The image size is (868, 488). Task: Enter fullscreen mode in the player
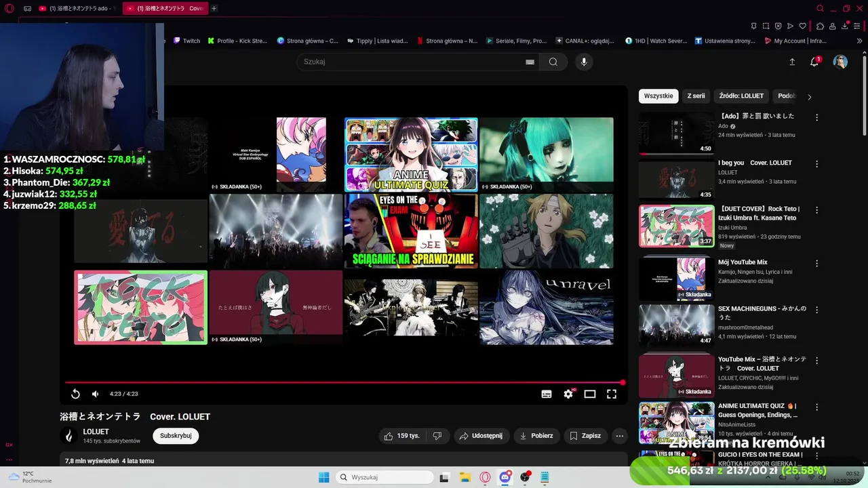612,394
